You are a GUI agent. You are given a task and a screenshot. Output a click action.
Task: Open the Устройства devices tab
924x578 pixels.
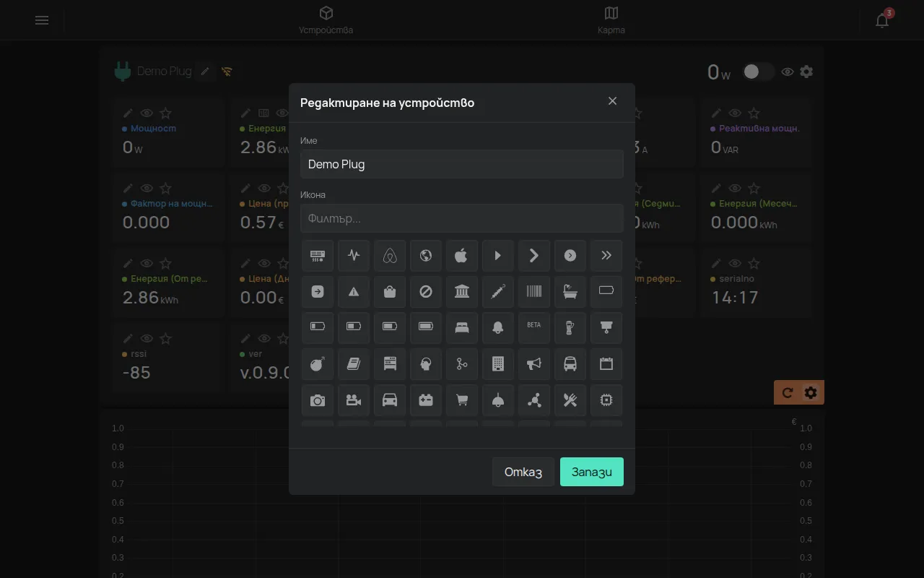tap(326, 20)
